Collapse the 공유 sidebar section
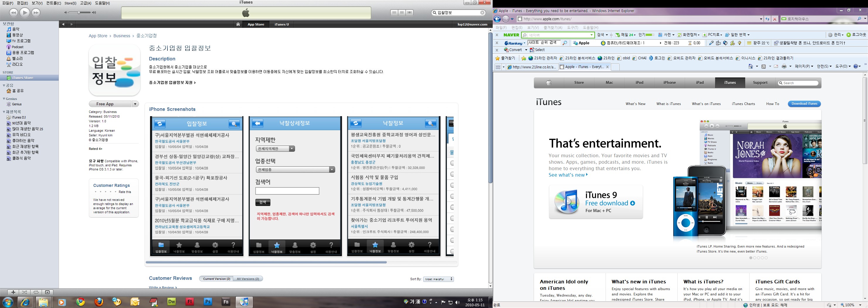Screen dimensions: 868x308 tap(4, 85)
